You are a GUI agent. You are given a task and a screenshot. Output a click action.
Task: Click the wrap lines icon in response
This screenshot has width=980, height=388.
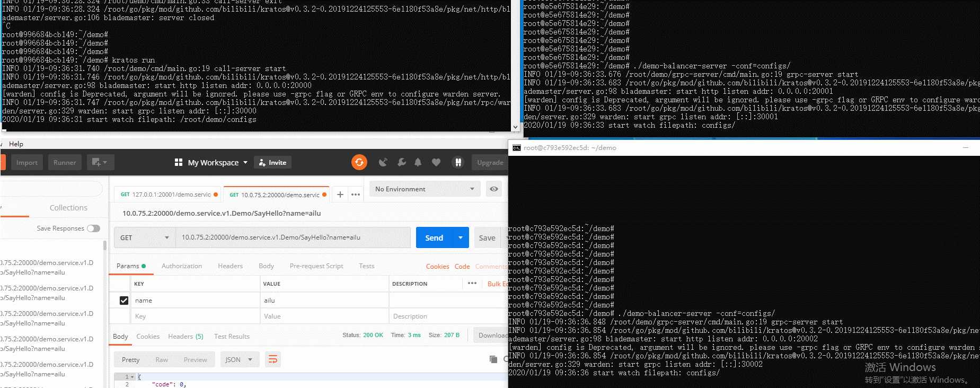[273, 359]
